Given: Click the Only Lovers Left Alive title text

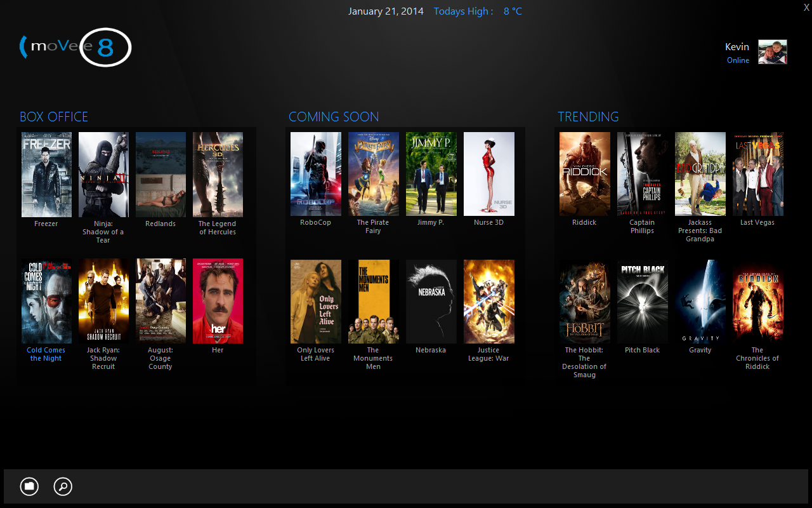Looking at the screenshot, I should coord(316,354).
